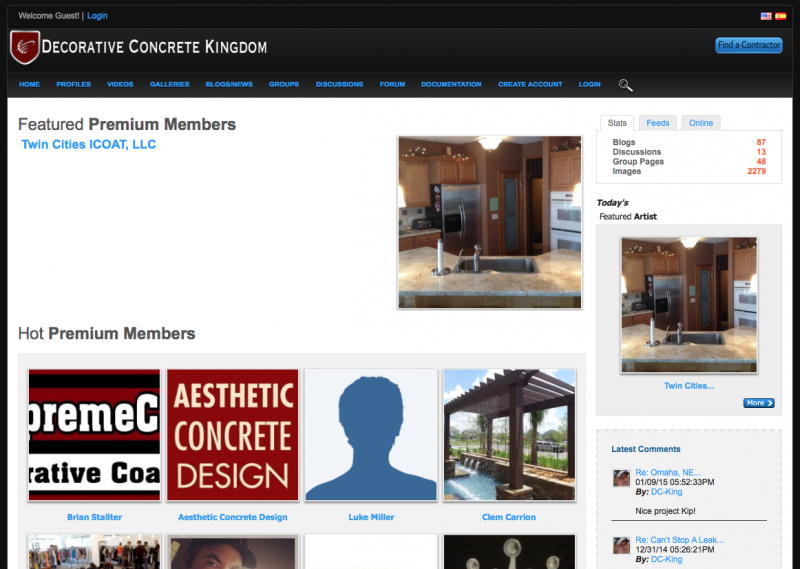This screenshot has height=569, width=800.
Task: Open the Galleries menu item
Action: point(169,84)
